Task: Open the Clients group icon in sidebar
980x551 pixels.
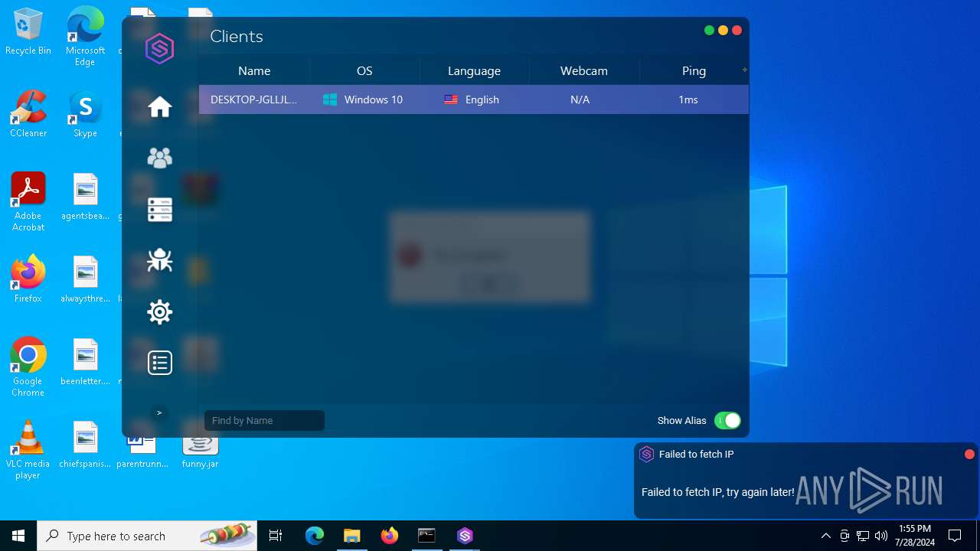Action: pos(160,158)
